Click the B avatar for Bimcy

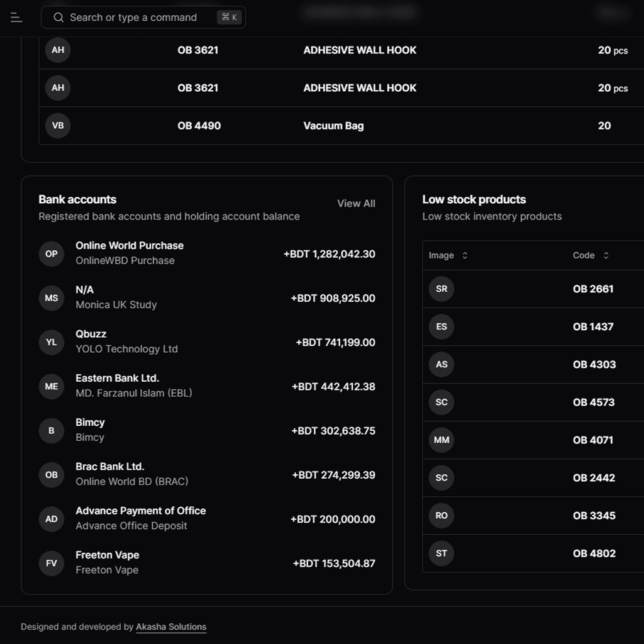(52, 430)
